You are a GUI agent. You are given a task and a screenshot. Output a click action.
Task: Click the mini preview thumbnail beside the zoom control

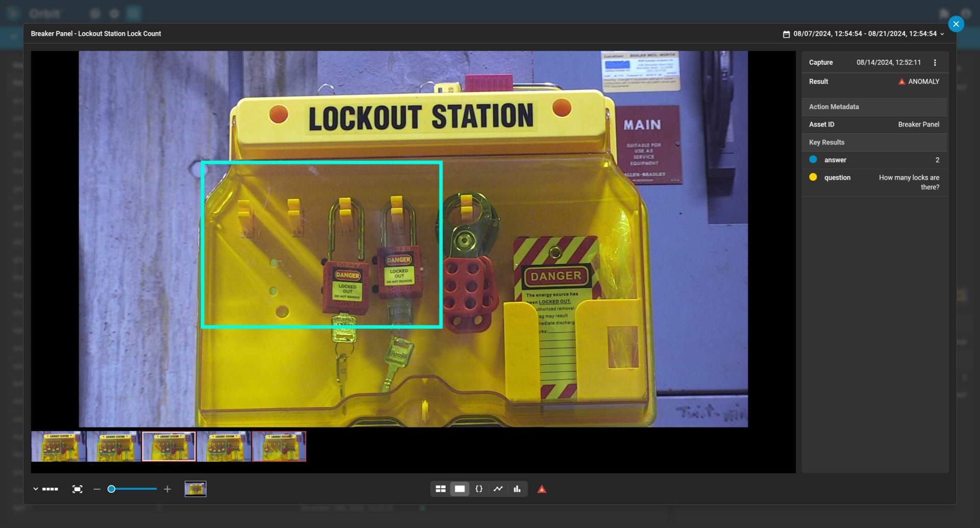[195, 489]
